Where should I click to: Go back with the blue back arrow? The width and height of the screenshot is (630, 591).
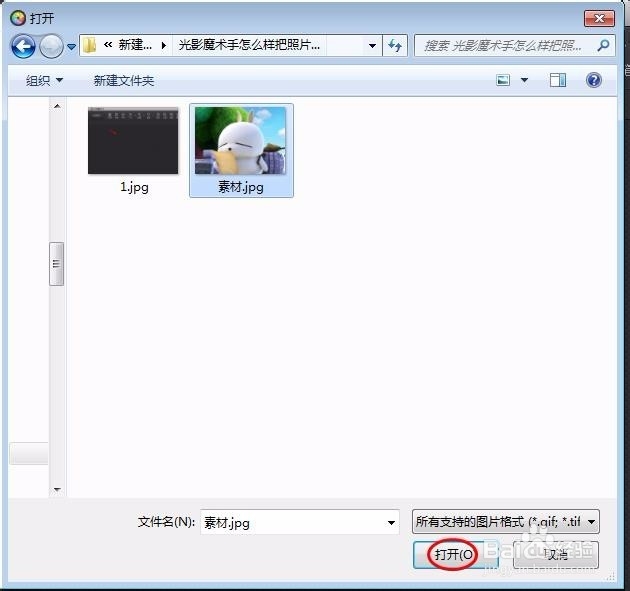[x=23, y=46]
